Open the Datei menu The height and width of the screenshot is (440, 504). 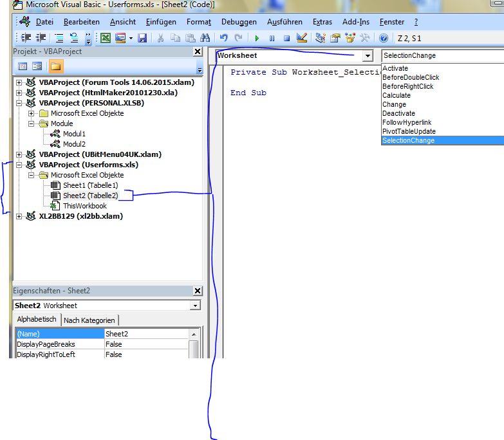click(44, 22)
